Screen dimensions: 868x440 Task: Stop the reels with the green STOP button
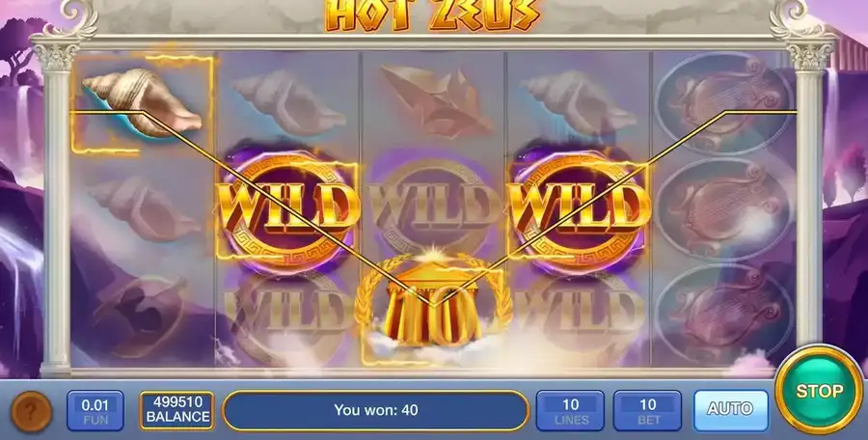tap(819, 391)
